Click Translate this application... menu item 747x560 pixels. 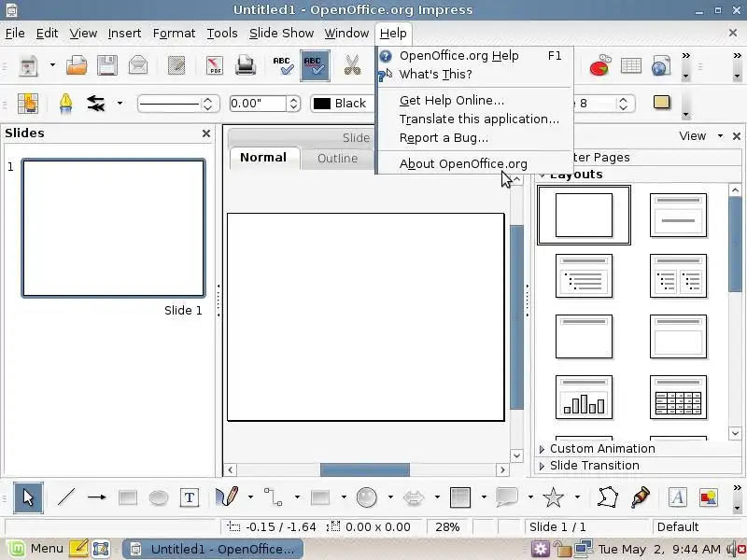coord(475,119)
